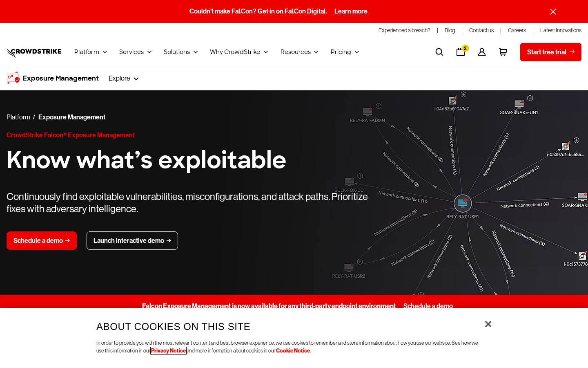Go to Experienced a breach? link
588x368 pixels.
tap(404, 30)
